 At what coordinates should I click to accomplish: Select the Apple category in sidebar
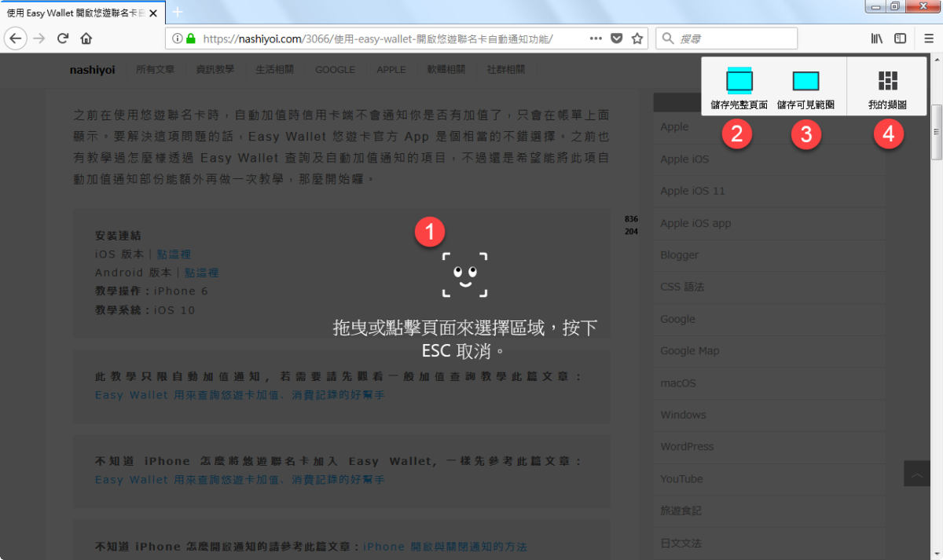[674, 126]
